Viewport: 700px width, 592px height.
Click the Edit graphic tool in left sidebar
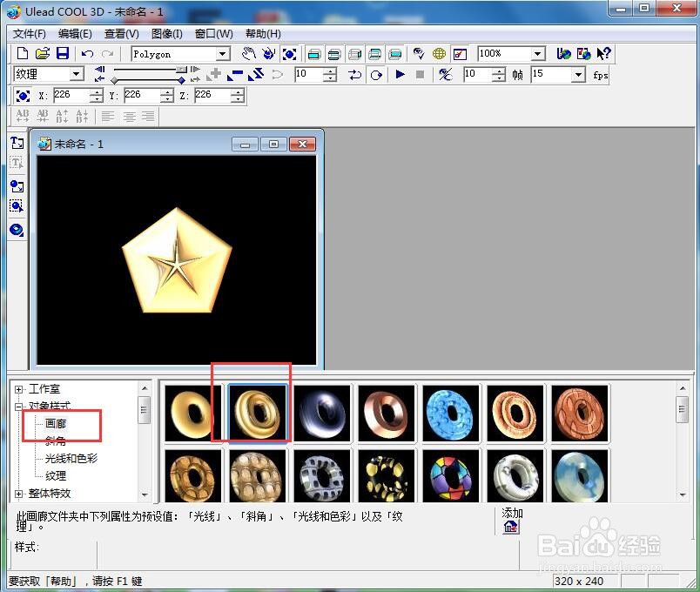tap(17, 206)
